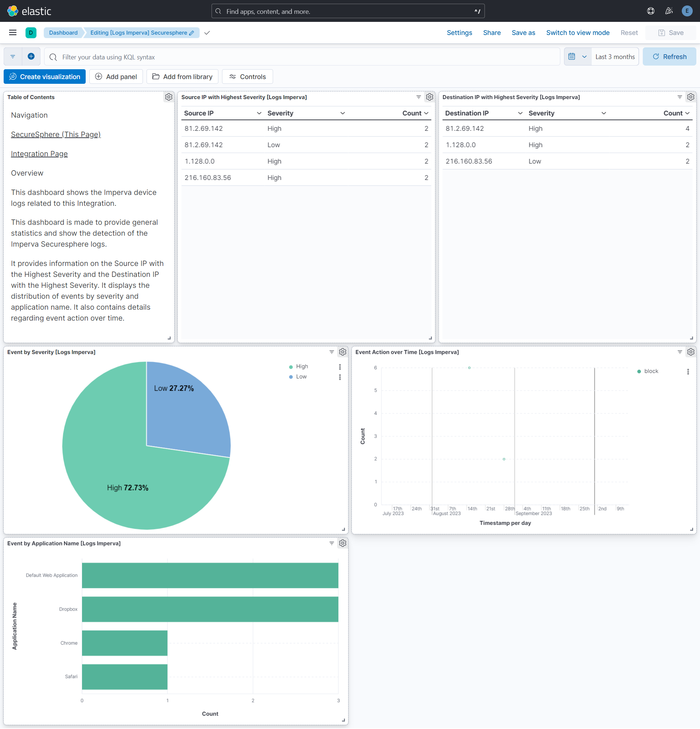
Task: Click the pencil icon to rename the dashboard
Action: pos(191,33)
